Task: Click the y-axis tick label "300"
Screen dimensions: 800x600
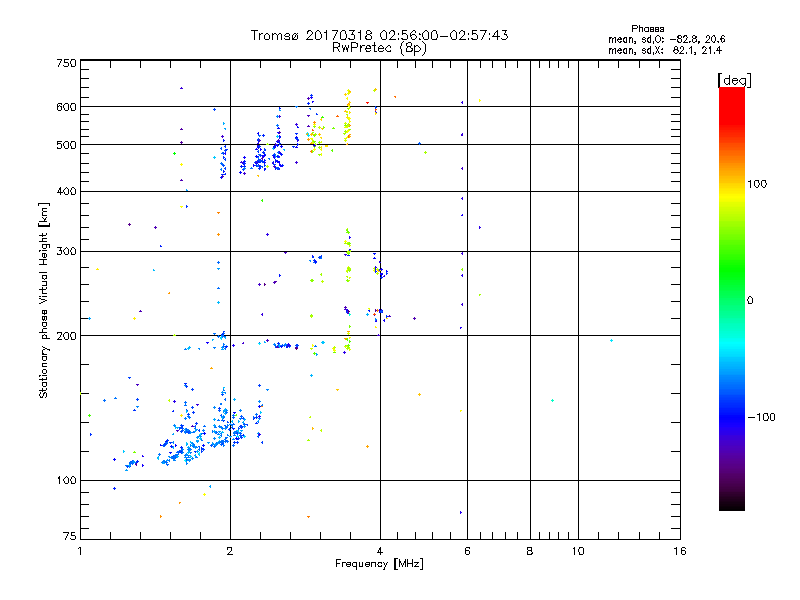Action: click(x=66, y=251)
